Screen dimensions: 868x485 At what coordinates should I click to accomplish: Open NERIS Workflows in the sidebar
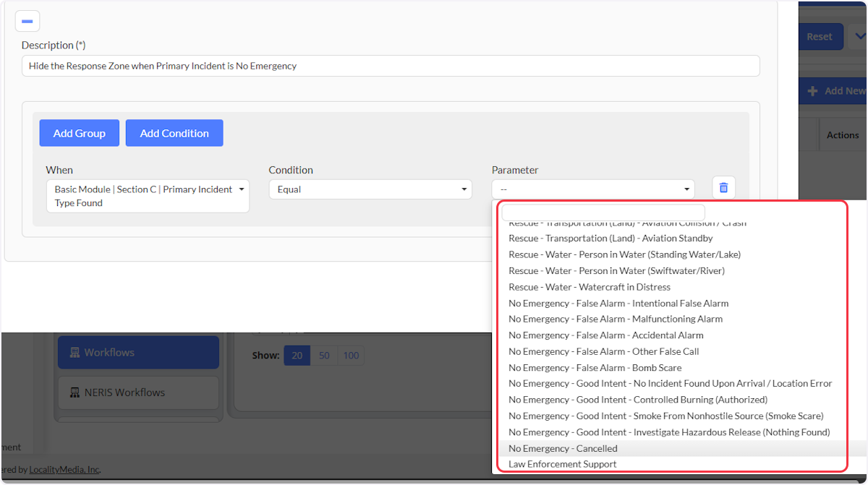138,392
